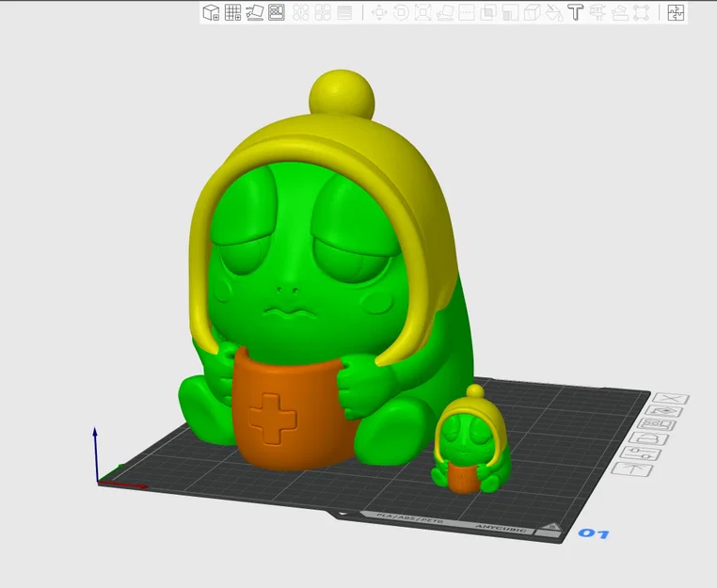Open the Mesh boolean tool

pyautogui.click(x=488, y=12)
